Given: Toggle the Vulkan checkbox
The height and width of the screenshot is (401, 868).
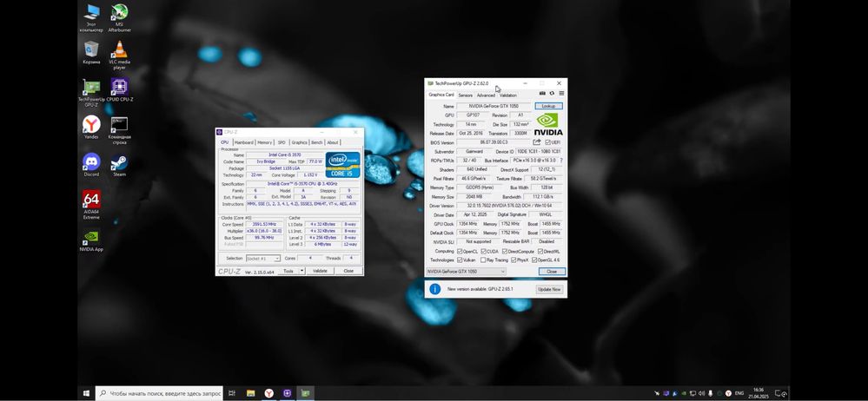Looking at the screenshot, I should click(x=460, y=260).
